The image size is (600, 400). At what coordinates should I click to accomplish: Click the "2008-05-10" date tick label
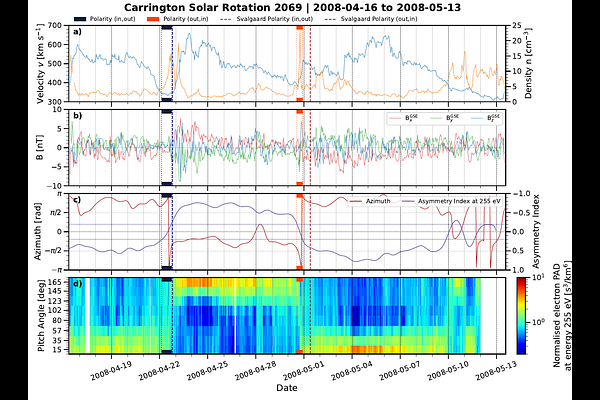[448, 371]
